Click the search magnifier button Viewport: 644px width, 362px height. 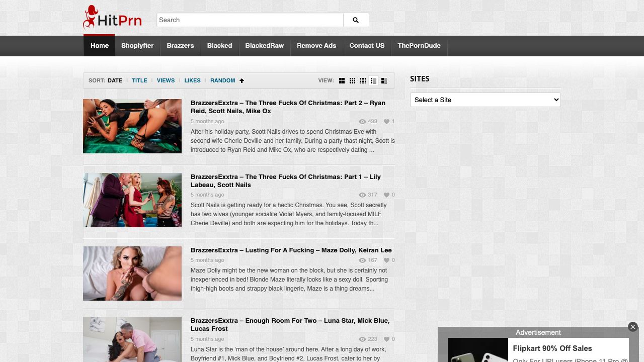tap(356, 20)
